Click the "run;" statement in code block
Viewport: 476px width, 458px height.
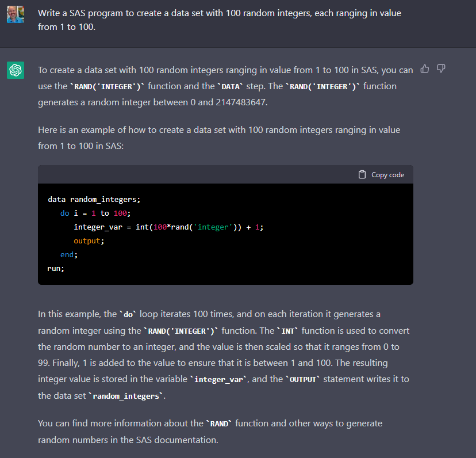pyautogui.click(x=56, y=268)
